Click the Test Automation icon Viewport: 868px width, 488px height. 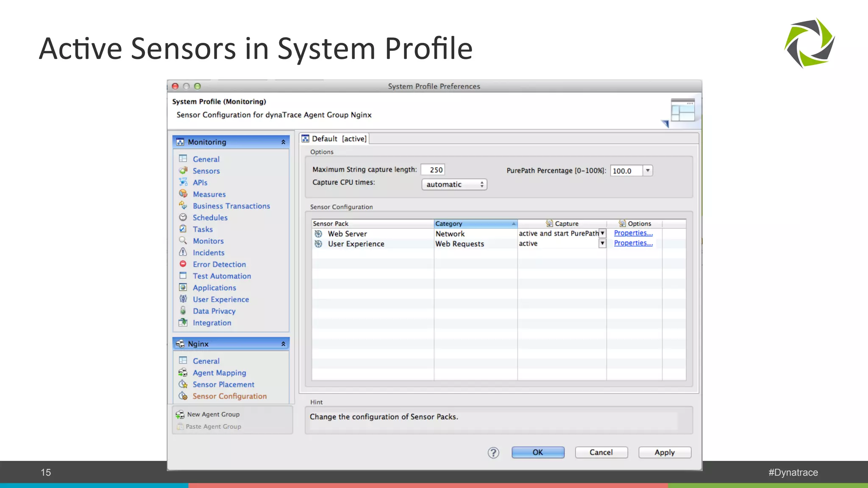click(x=183, y=276)
